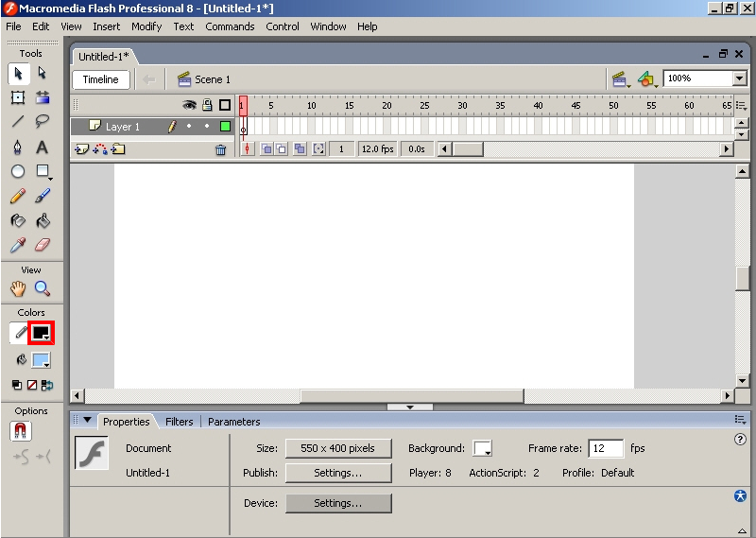Toggle Onion Skin mode
The width and height of the screenshot is (756, 538).
pos(266,149)
